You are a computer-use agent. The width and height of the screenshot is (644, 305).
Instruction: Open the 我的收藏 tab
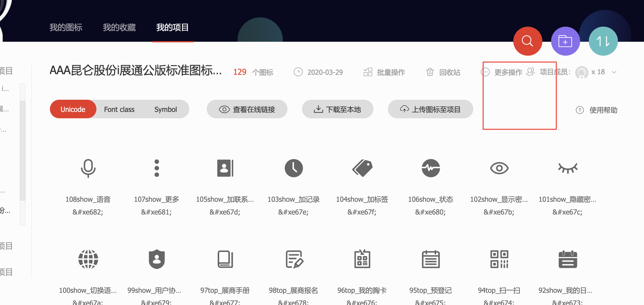pyautogui.click(x=119, y=27)
